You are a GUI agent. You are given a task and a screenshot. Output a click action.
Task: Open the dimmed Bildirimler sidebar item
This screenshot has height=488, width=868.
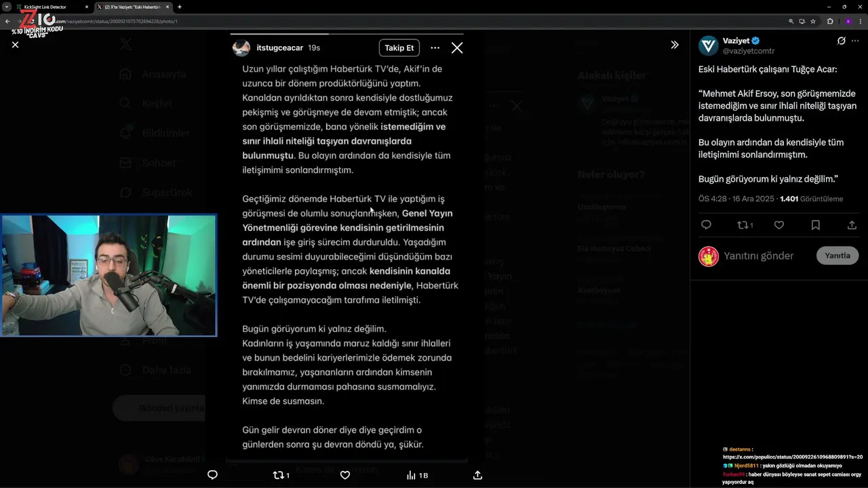click(x=156, y=134)
